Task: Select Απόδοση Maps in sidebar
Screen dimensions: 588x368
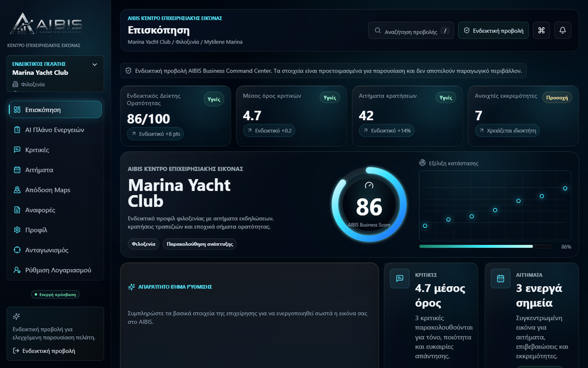Action: 55,190
